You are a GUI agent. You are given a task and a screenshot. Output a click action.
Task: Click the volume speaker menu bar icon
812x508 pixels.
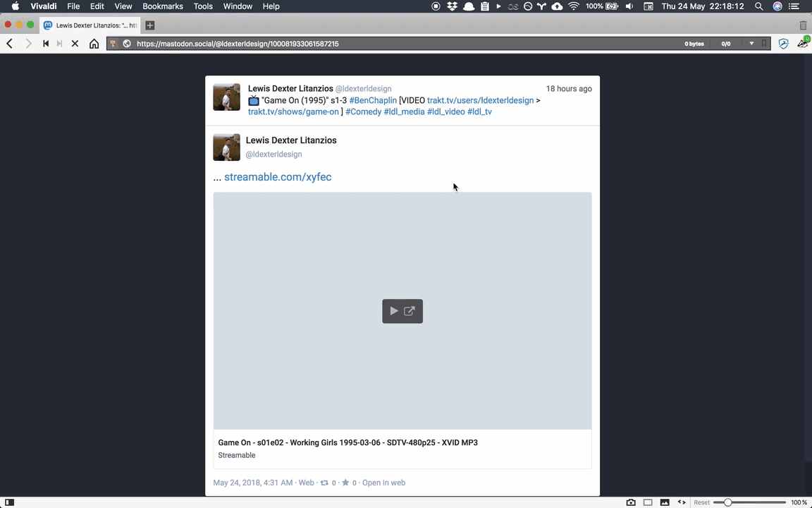[629, 6]
